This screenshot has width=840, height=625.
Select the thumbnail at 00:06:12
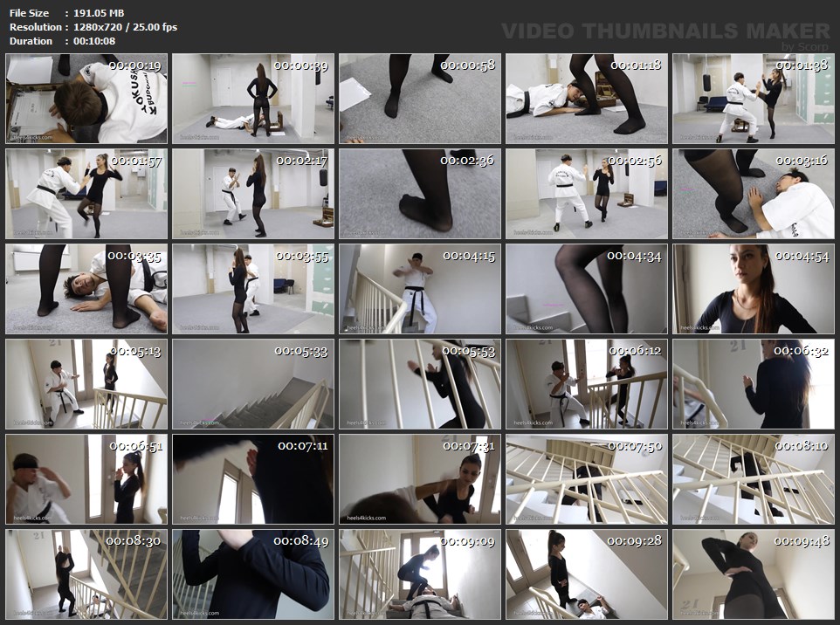tap(587, 384)
